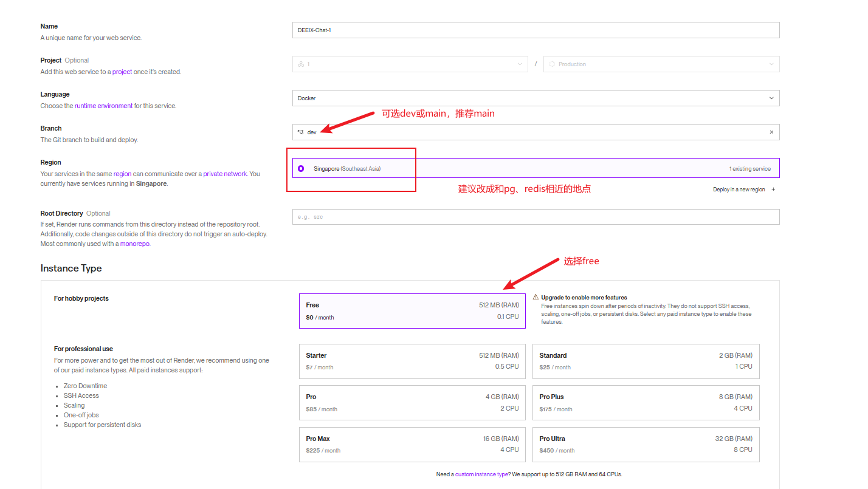
Task: Click 'Support for persistent disks' list item
Action: click(x=102, y=425)
